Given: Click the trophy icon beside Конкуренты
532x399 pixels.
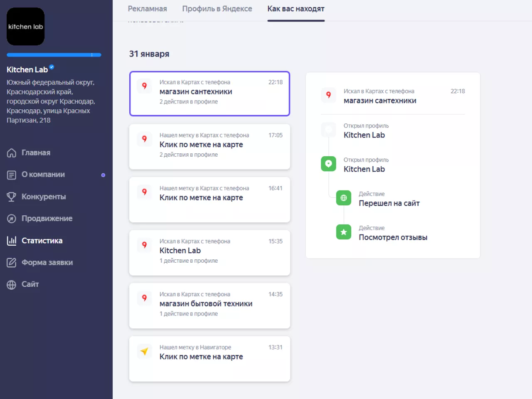Looking at the screenshot, I should tap(12, 197).
